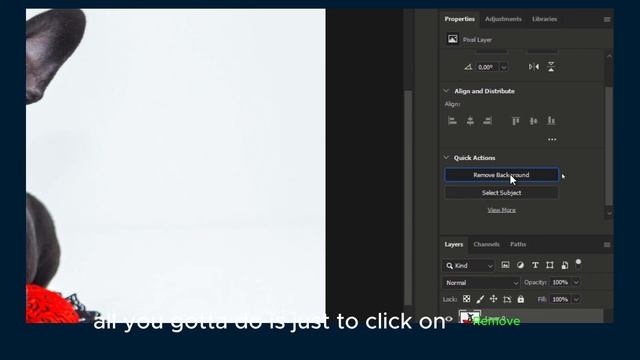Lock transparent pixels

(x=467, y=299)
